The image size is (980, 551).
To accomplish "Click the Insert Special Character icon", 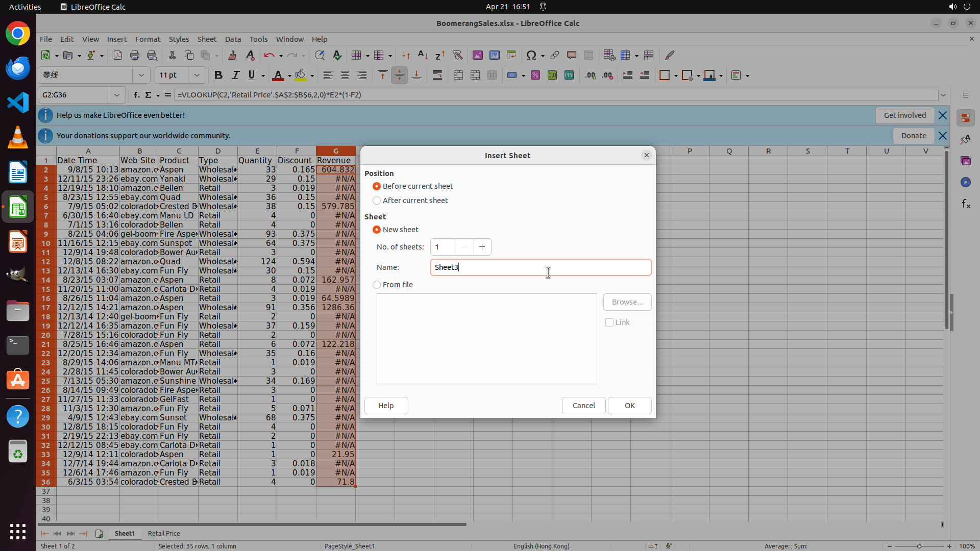I will pyautogui.click(x=531, y=55).
